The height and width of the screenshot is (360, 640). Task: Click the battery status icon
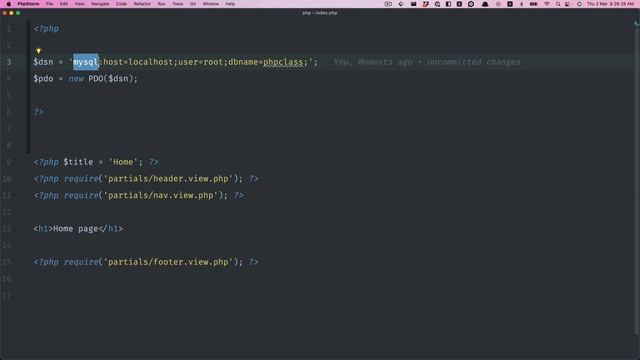[533, 4]
